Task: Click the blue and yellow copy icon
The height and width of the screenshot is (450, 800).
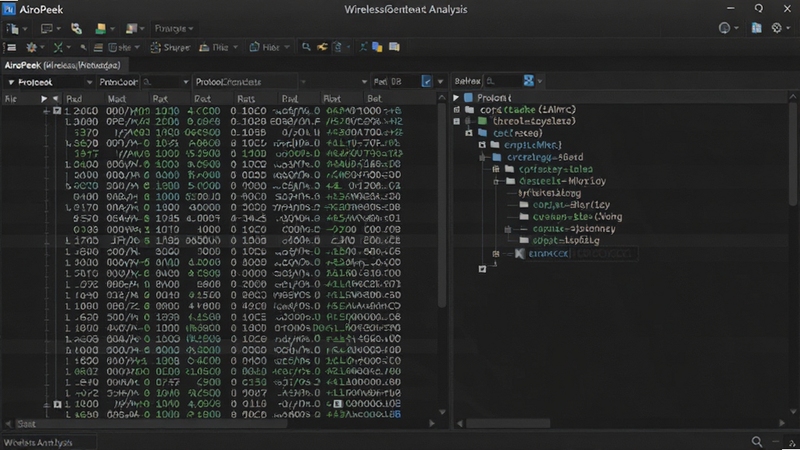Action: tap(378, 47)
